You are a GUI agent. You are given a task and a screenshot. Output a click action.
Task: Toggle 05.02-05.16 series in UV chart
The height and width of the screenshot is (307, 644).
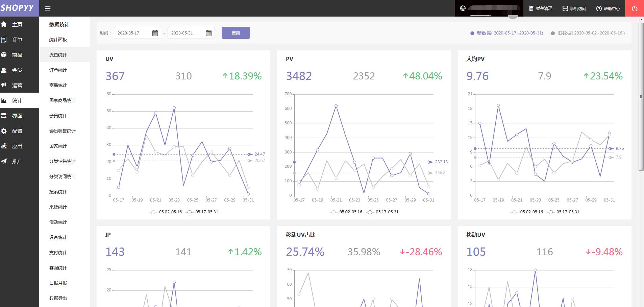point(166,212)
